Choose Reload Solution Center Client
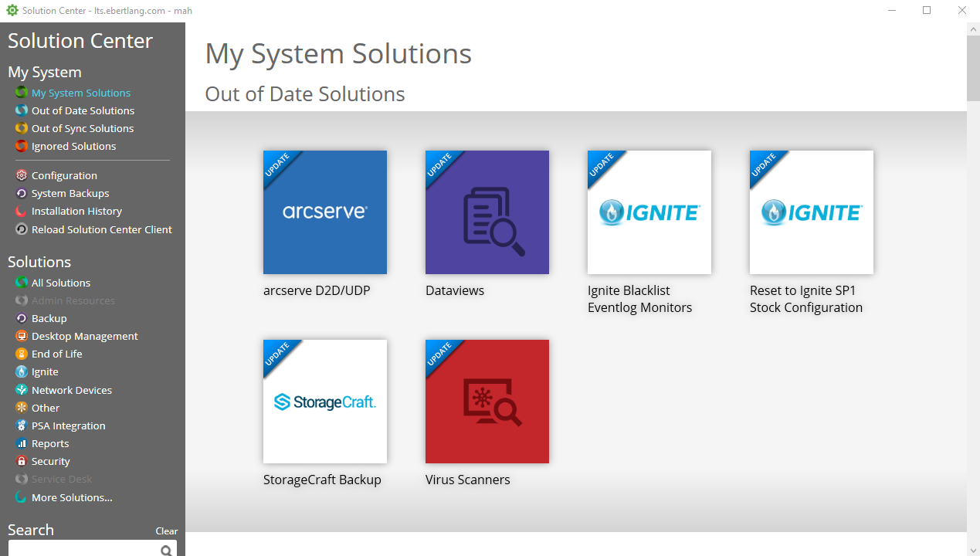The height and width of the screenshot is (556, 980). (102, 229)
